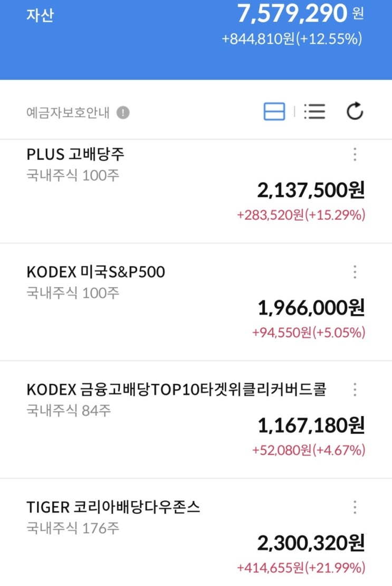Switch to card view layout
This screenshot has height=586, width=392.
pos(274,111)
